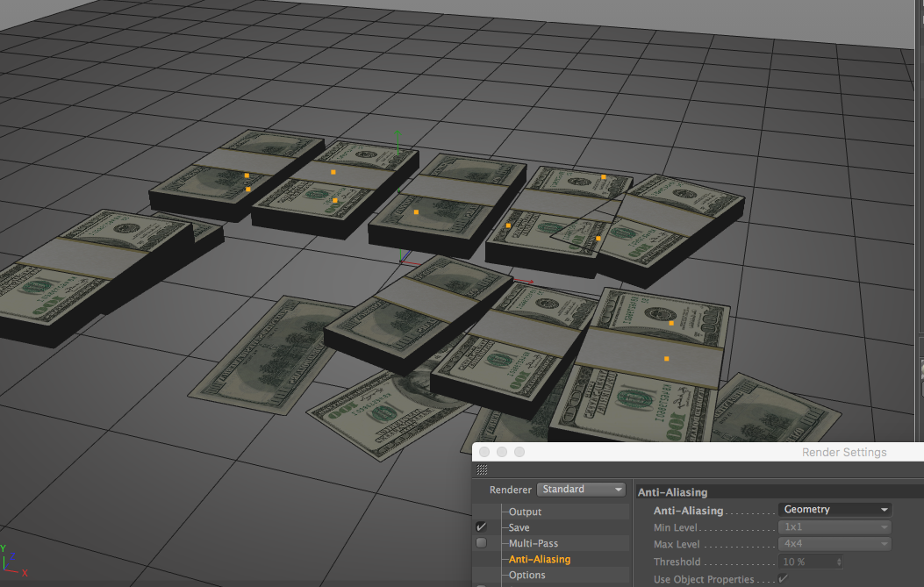Open the Max Level 4x4 dropdown

pyautogui.click(x=835, y=544)
